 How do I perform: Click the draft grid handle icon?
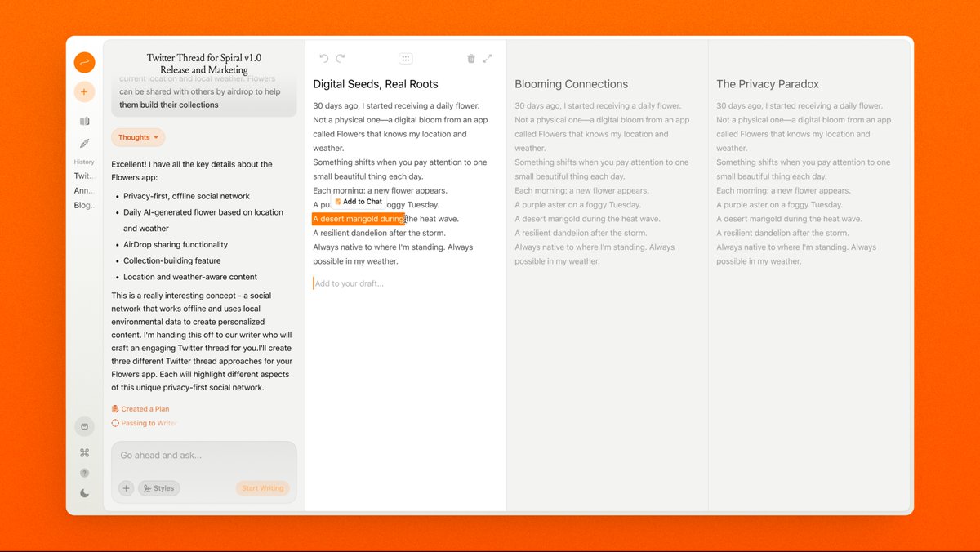click(406, 59)
